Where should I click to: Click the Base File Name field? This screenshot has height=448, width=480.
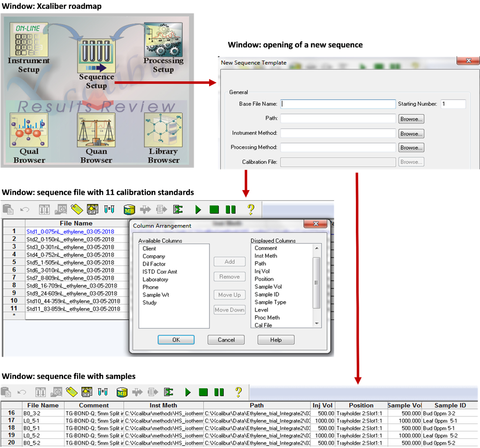(338, 104)
